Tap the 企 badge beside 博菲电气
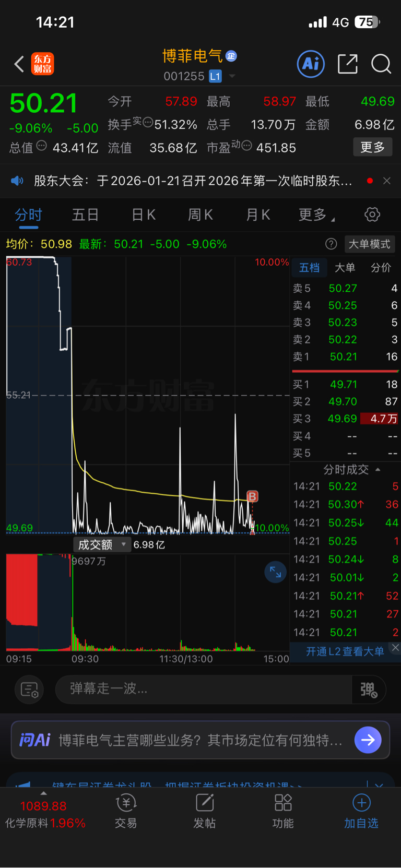The height and width of the screenshot is (868, 401). click(231, 55)
